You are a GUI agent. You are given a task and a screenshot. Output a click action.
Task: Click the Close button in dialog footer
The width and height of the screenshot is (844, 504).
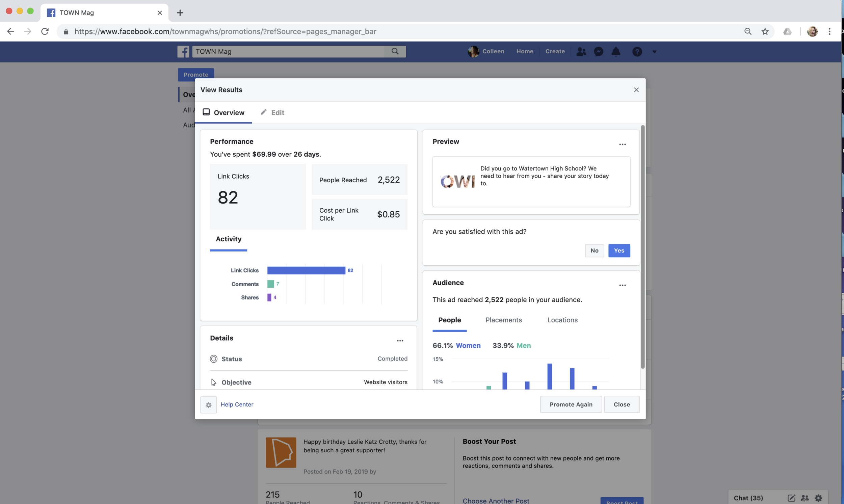tap(622, 404)
